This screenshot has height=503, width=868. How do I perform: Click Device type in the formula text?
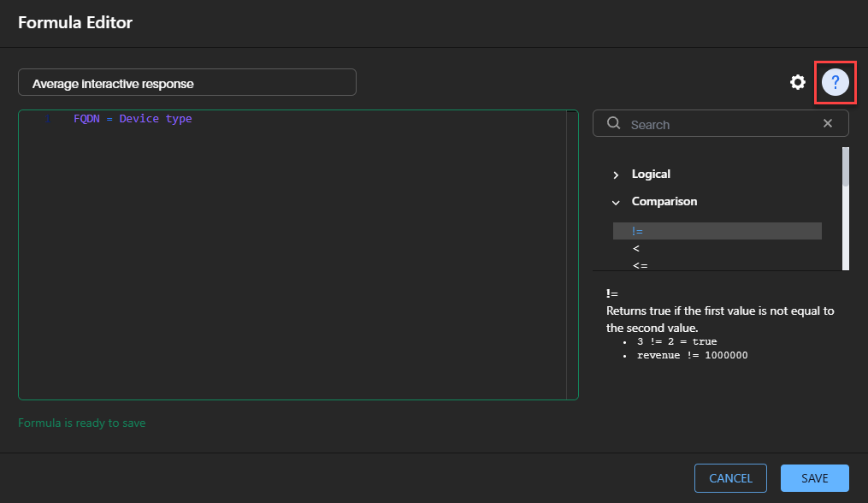pos(156,119)
